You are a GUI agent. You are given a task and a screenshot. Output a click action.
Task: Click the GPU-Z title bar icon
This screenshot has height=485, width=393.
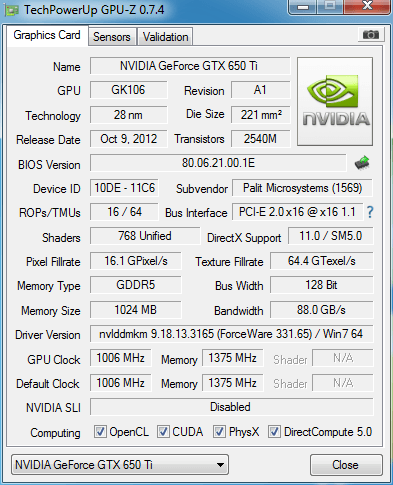(x=11, y=10)
